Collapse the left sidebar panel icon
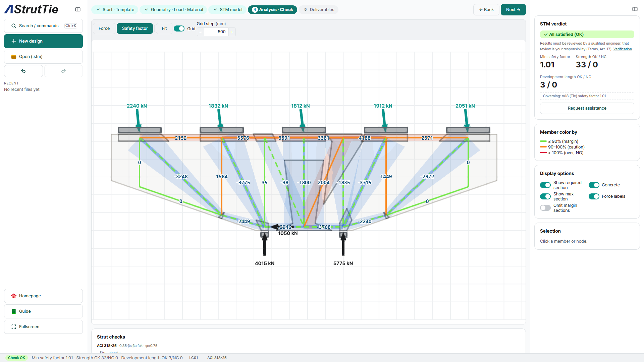The height and width of the screenshot is (362, 644). (78, 9)
